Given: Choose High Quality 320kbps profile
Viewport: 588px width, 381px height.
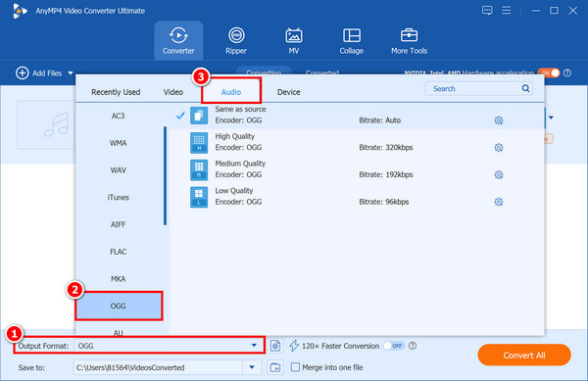Looking at the screenshot, I should point(357,142).
